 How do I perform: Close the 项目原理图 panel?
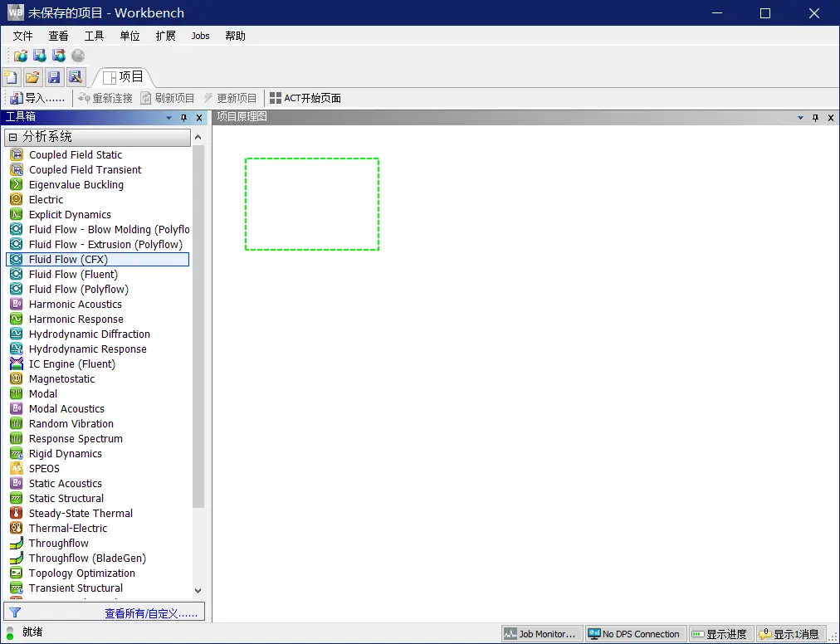click(x=831, y=117)
